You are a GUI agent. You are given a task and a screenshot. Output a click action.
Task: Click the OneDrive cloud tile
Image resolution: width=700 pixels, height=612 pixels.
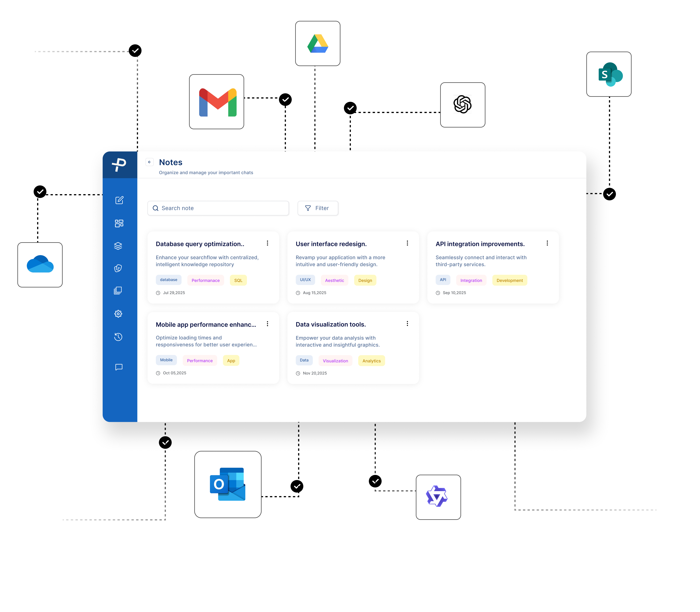click(40, 265)
